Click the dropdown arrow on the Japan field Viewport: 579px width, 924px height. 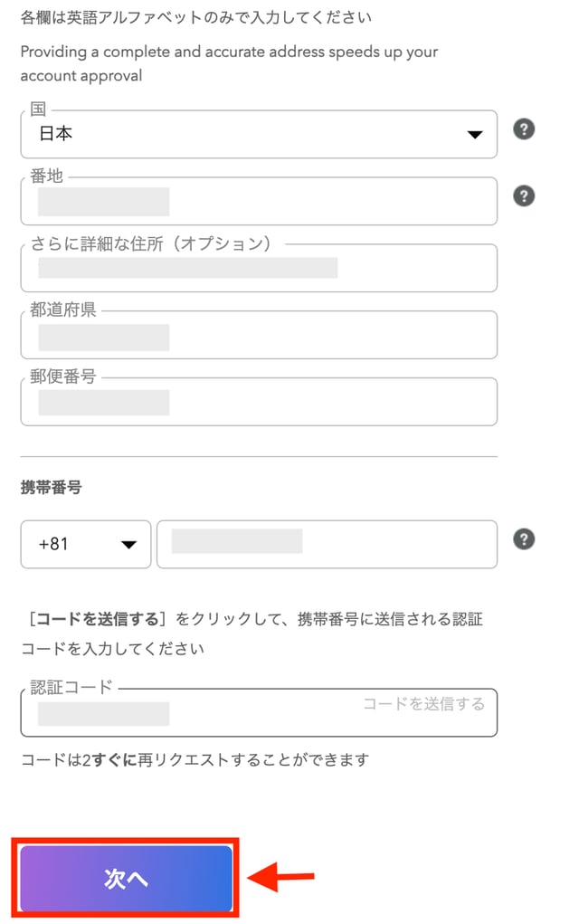click(x=477, y=133)
